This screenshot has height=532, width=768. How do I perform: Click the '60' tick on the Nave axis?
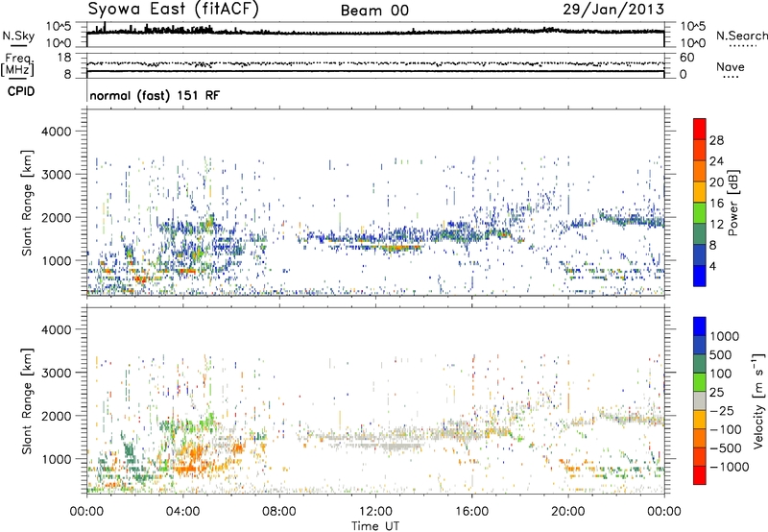coord(686,58)
